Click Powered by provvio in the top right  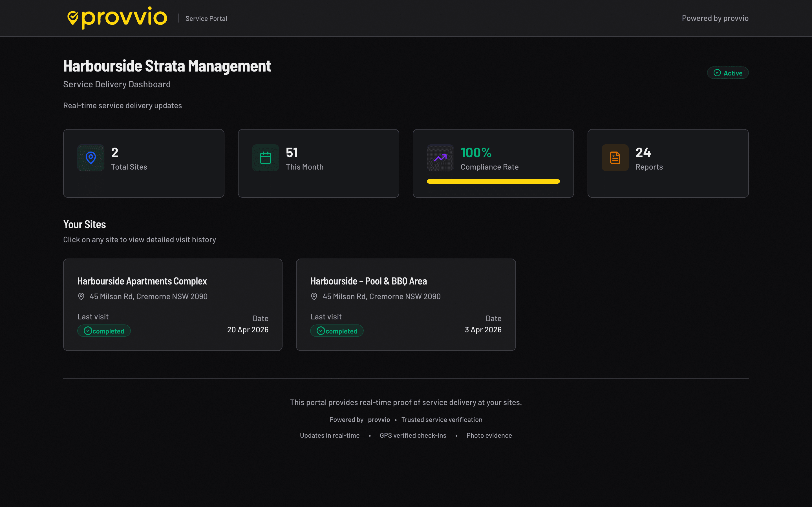[715, 18]
